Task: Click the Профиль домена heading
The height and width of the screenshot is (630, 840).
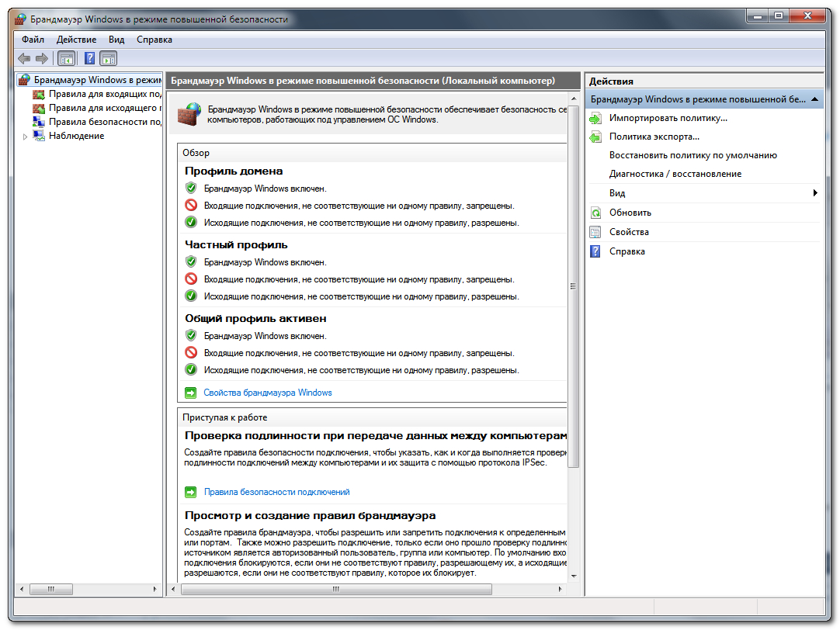Action: click(234, 171)
